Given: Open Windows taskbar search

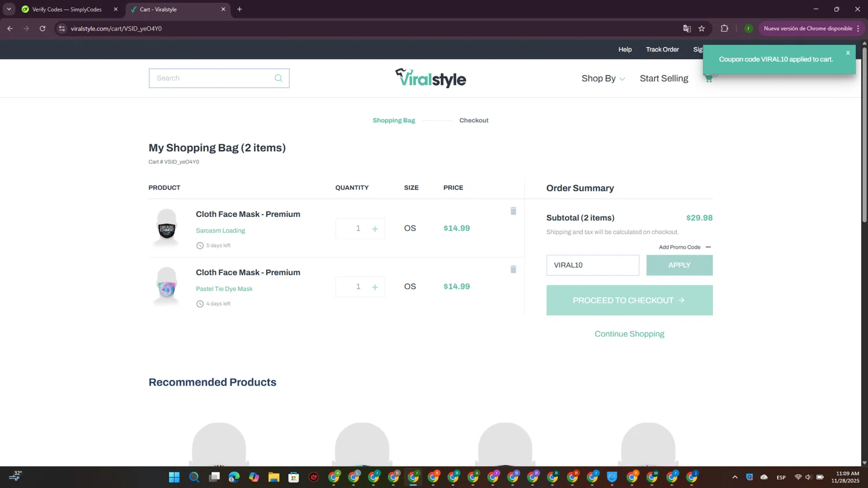Looking at the screenshot, I should (194, 477).
